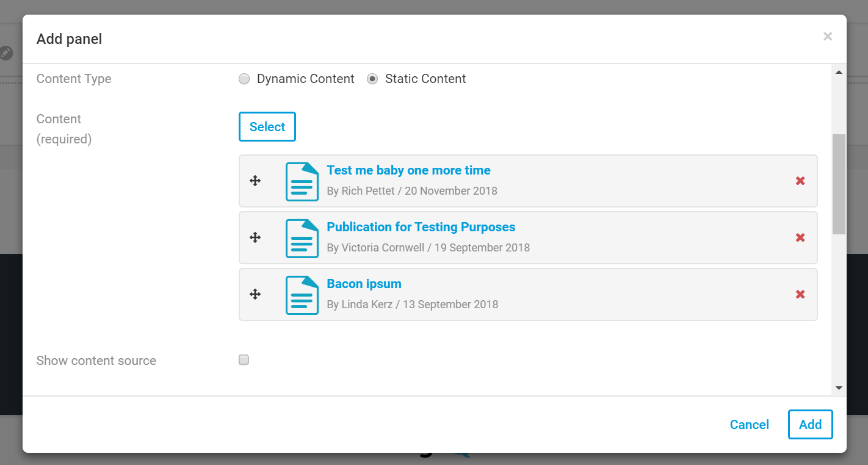Cancel the Add panel dialog
The image size is (868, 465).
(x=749, y=425)
